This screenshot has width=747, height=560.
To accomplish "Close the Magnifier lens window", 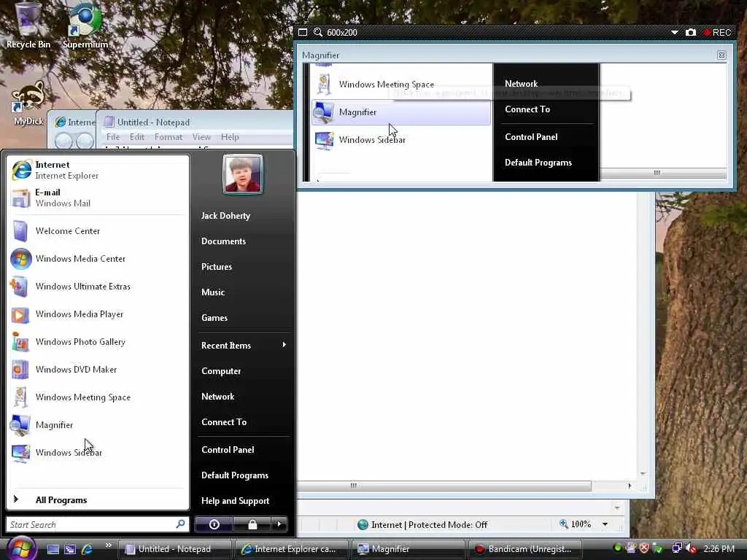I will 721,55.
